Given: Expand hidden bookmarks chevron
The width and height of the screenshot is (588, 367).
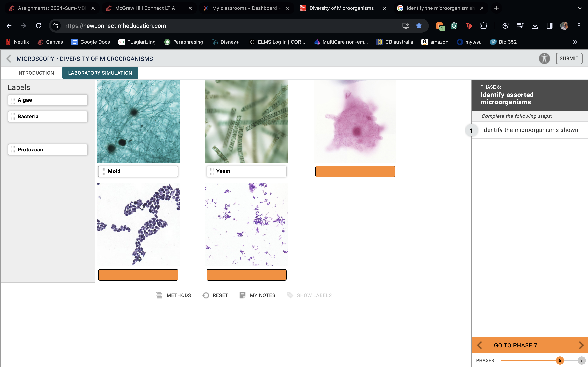Looking at the screenshot, I should click(575, 42).
